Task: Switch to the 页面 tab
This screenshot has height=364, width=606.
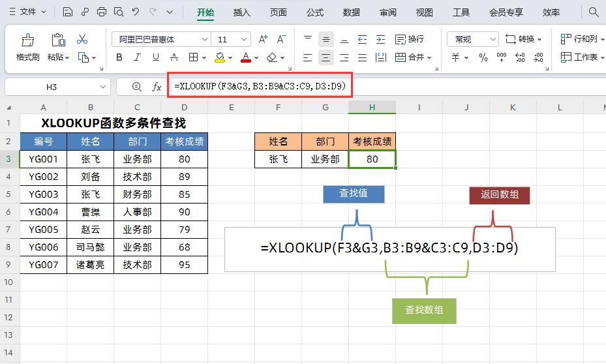Action: click(x=279, y=12)
